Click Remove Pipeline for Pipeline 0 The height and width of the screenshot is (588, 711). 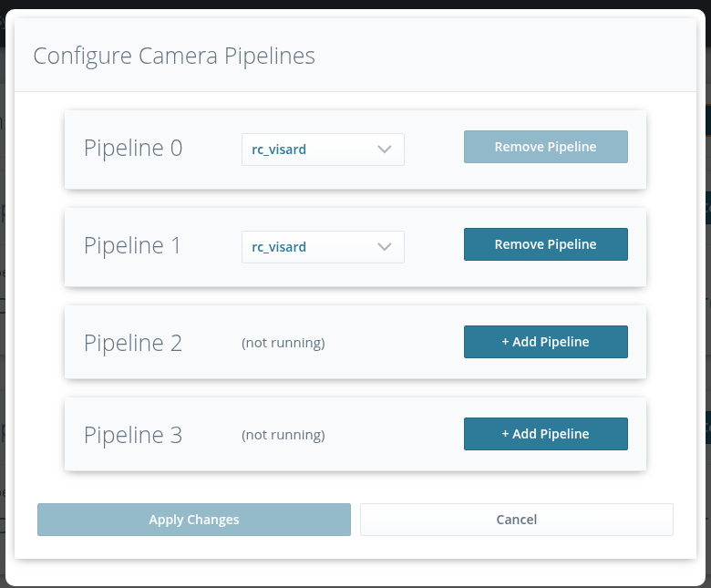pos(545,147)
